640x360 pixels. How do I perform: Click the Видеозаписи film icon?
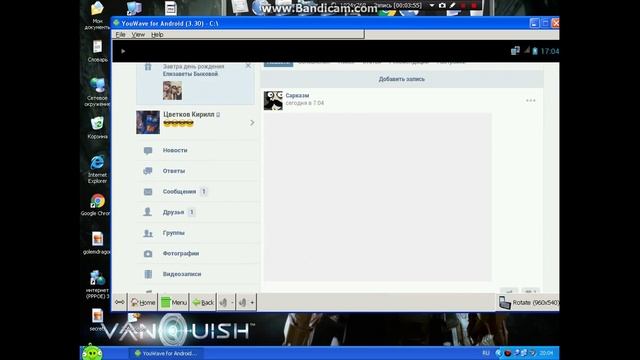[148, 274]
